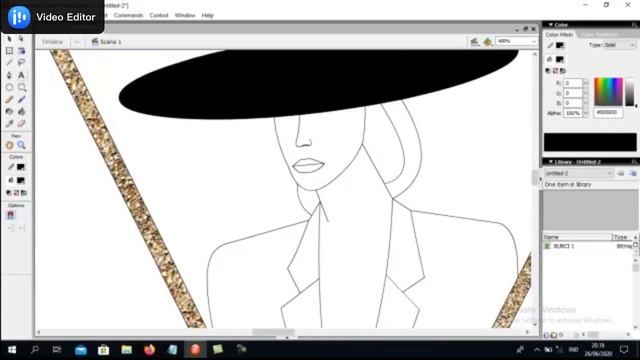Open the Windows Start menu
The height and width of the screenshot is (360, 640).
pyautogui.click(x=12, y=350)
